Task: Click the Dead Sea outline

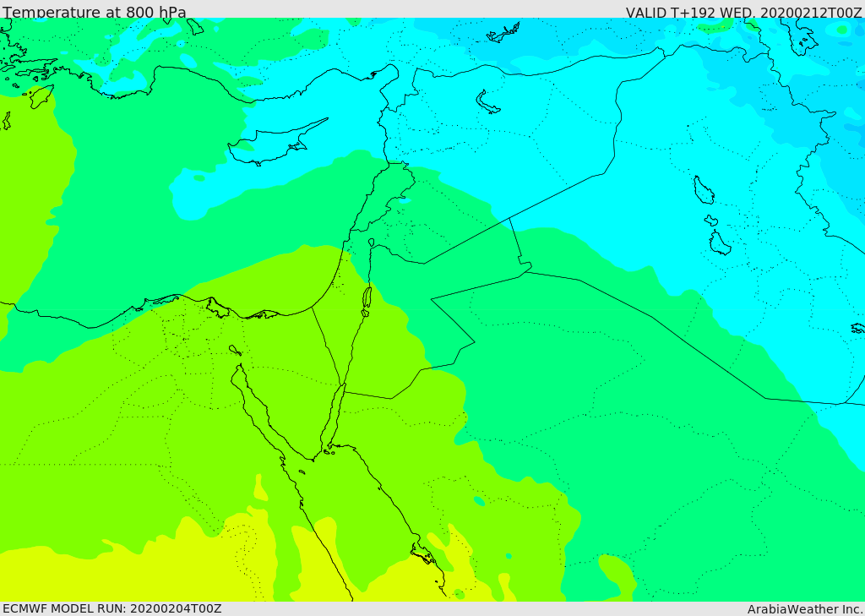Action: click(367, 298)
